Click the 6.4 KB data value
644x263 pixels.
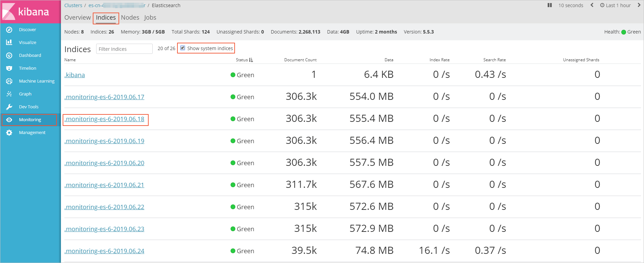click(x=379, y=74)
